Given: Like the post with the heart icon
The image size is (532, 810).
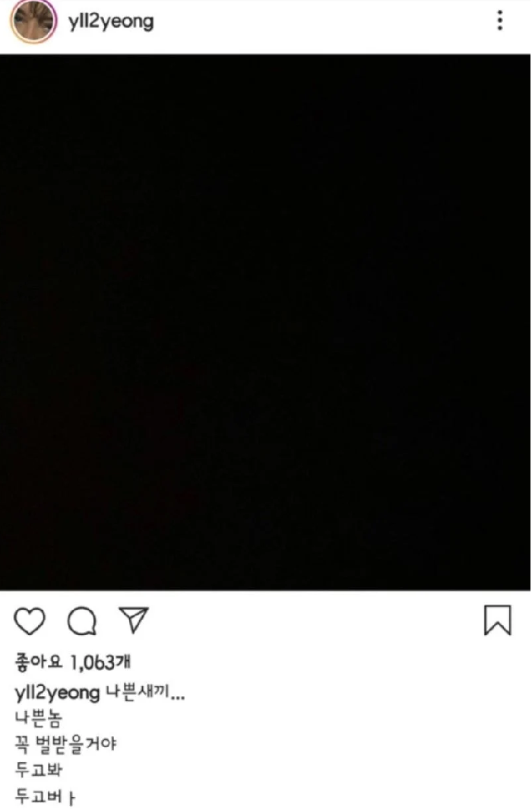Looking at the screenshot, I should pos(30,621).
